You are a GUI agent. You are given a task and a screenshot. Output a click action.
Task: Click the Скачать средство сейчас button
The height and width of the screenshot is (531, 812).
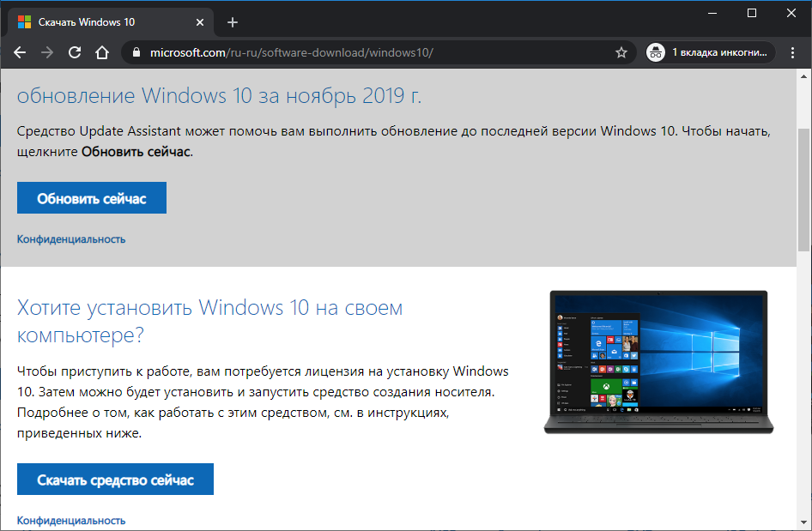tap(115, 480)
